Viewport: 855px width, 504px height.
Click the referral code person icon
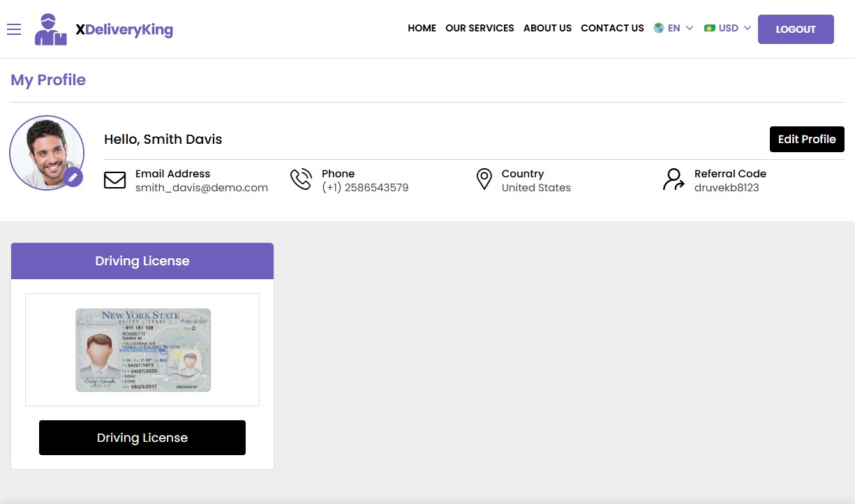point(674,179)
